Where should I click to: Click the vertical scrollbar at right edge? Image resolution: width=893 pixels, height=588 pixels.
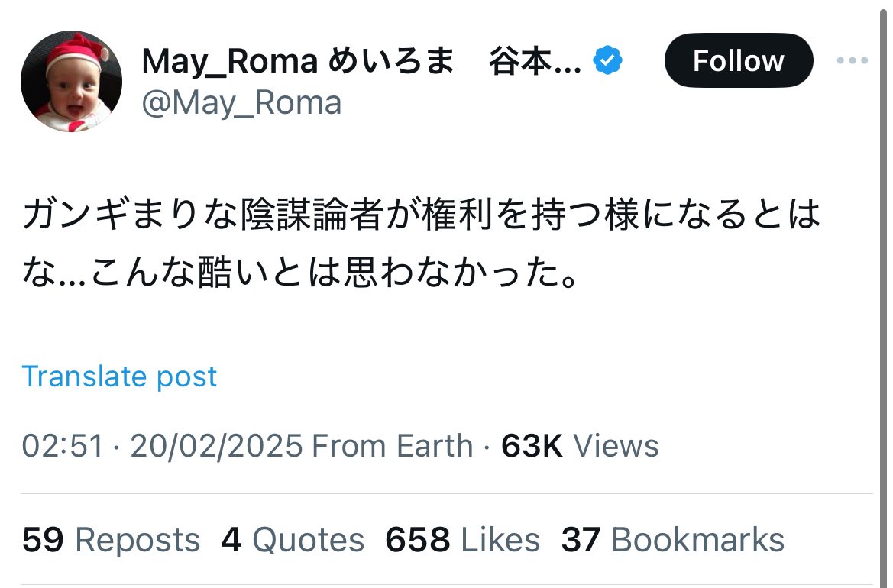[883, 294]
